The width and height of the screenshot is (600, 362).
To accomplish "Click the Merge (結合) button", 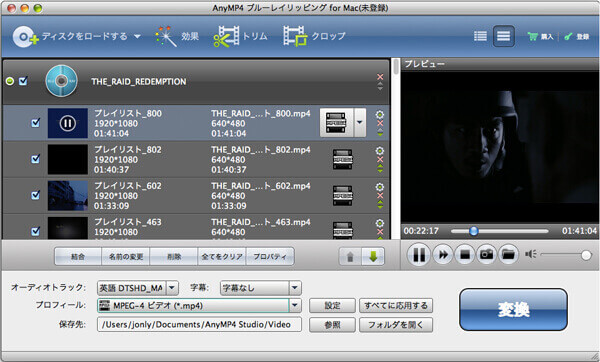I will click(78, 256).
